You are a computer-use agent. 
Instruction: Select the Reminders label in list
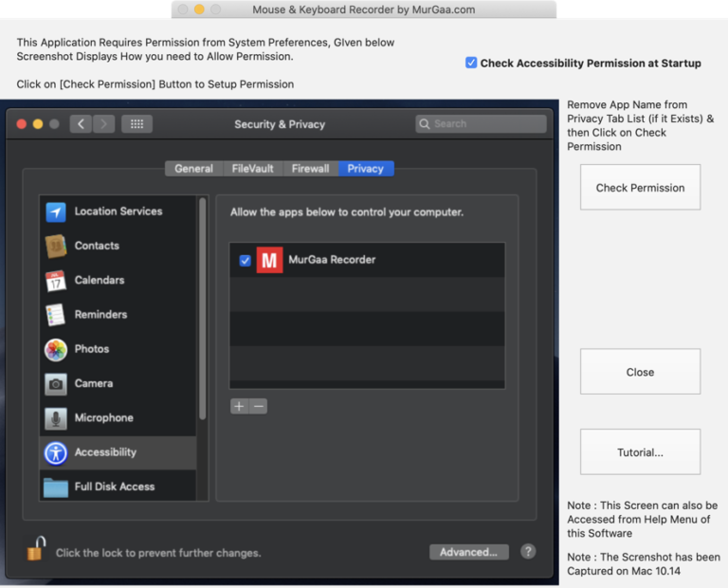tap(100, 315)
